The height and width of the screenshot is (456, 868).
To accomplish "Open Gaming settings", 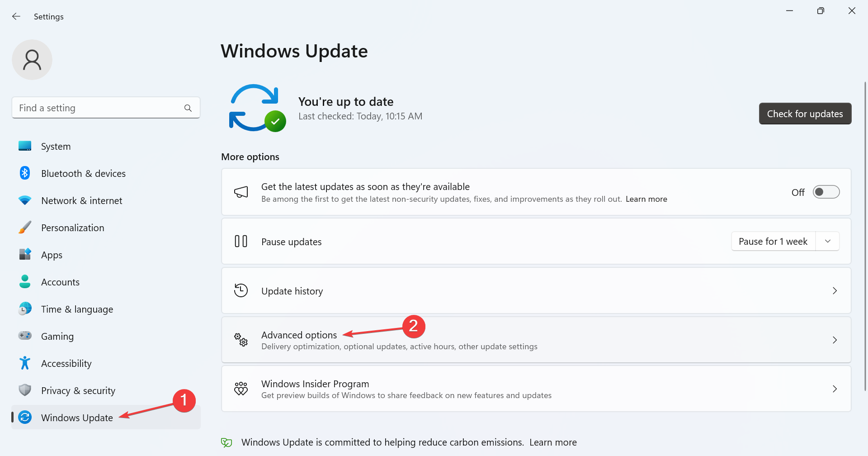I will [x=106, y=336].
